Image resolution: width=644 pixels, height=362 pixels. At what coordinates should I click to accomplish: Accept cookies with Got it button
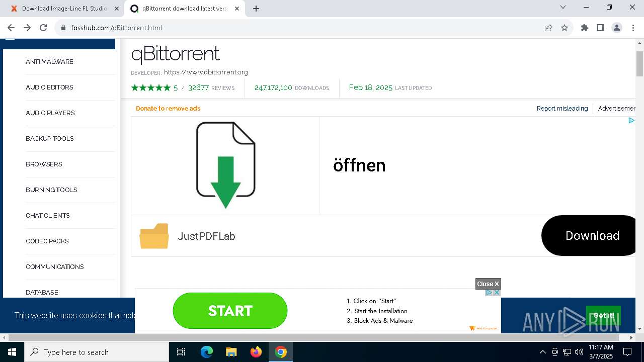pos(603,315)
